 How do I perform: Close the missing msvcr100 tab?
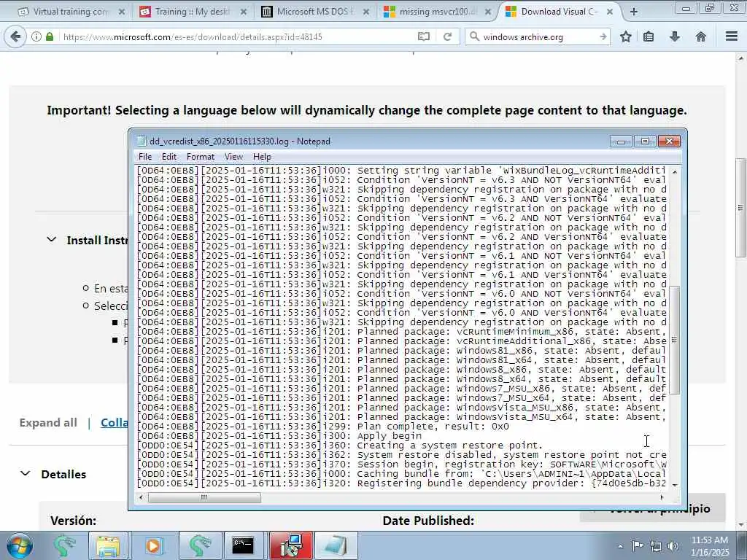tap(488, 12)
